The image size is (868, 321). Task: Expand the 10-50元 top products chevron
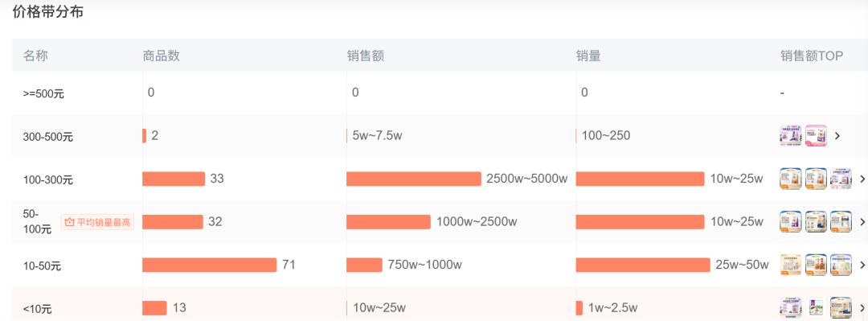pyautogui.click(x=862, y=265)
